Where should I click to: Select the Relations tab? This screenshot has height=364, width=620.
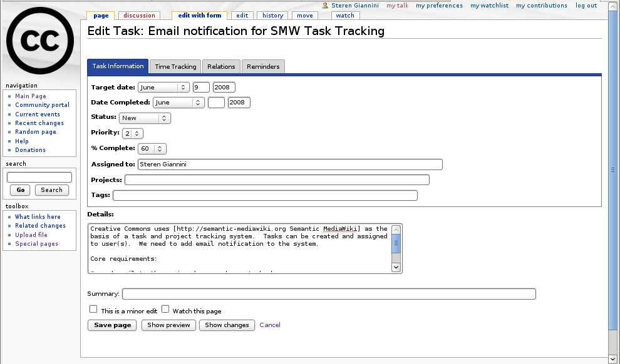pos(221,67)
